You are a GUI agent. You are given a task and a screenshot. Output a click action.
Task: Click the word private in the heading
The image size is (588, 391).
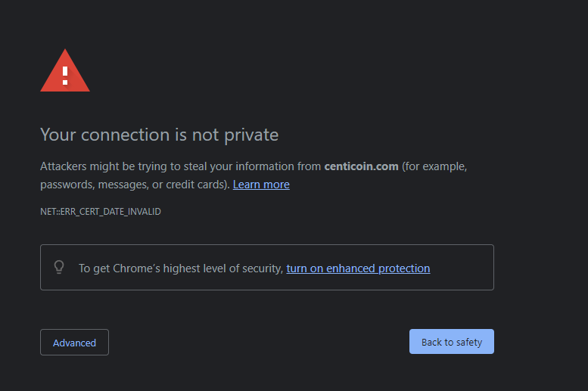tap(251, 135)
